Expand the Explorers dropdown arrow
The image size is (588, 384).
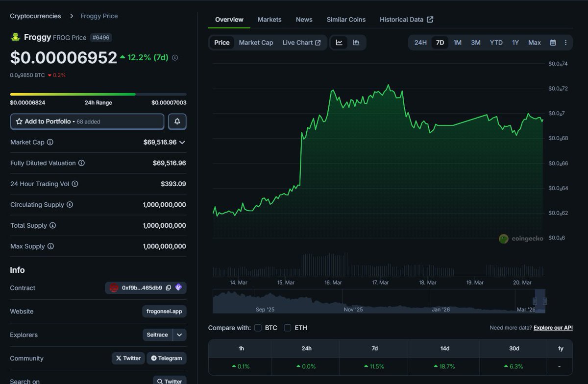179,335
